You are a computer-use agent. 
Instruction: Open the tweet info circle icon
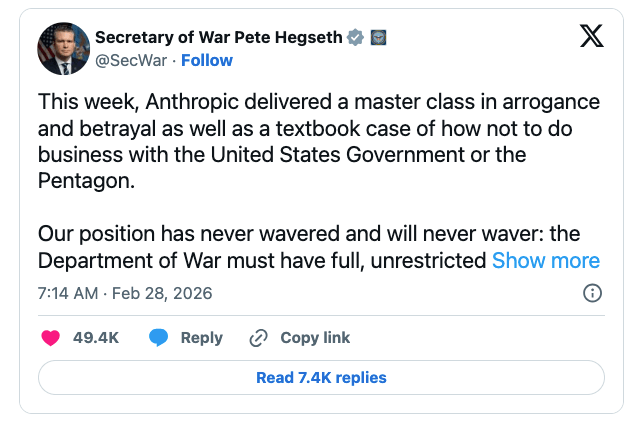[592, 294]
